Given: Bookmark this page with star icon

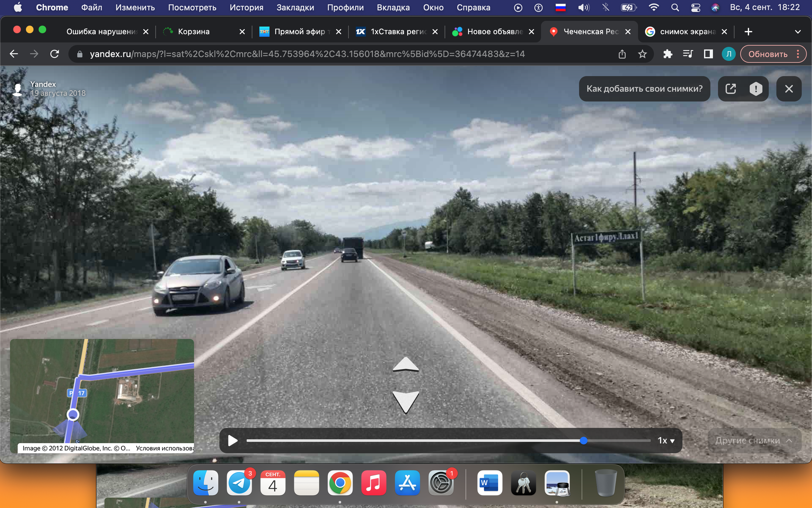Looking at the screenshot, I should coord(642,54).
